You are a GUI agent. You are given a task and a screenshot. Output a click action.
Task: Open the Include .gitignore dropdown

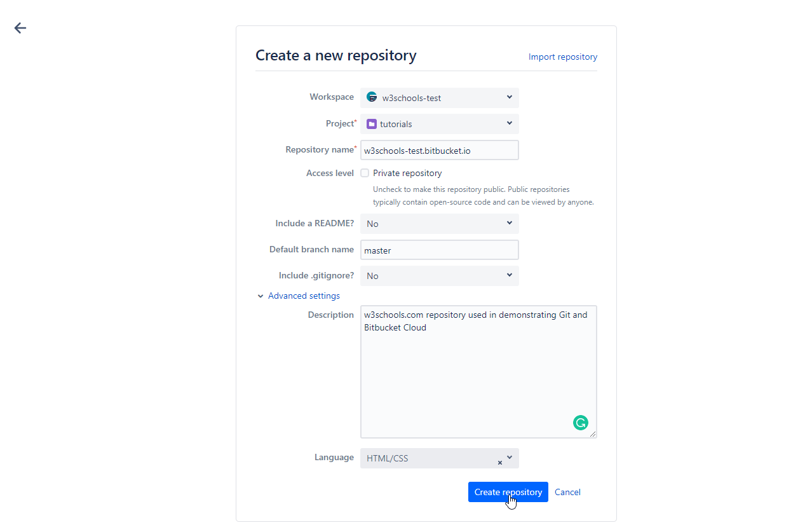tap(440, 276)
